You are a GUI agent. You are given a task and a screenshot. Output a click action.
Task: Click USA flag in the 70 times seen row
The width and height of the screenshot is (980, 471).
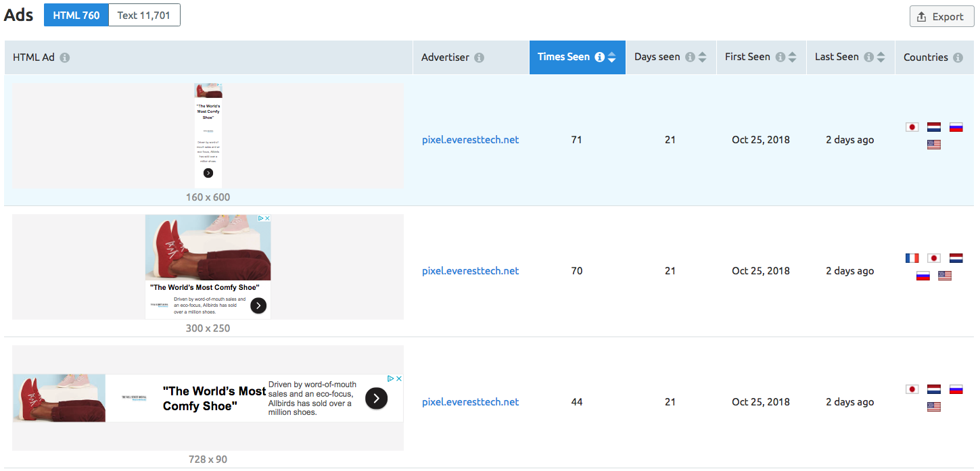tap(945, 276)
